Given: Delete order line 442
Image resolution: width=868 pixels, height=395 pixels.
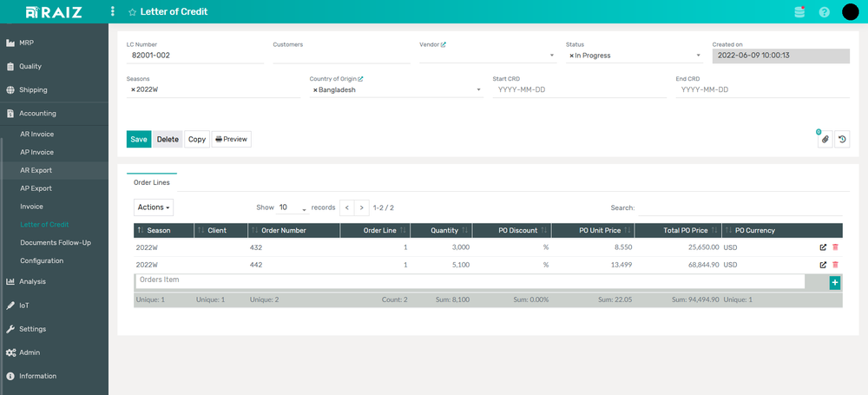Looking at the screenshot, I should [x=835, y=265].
